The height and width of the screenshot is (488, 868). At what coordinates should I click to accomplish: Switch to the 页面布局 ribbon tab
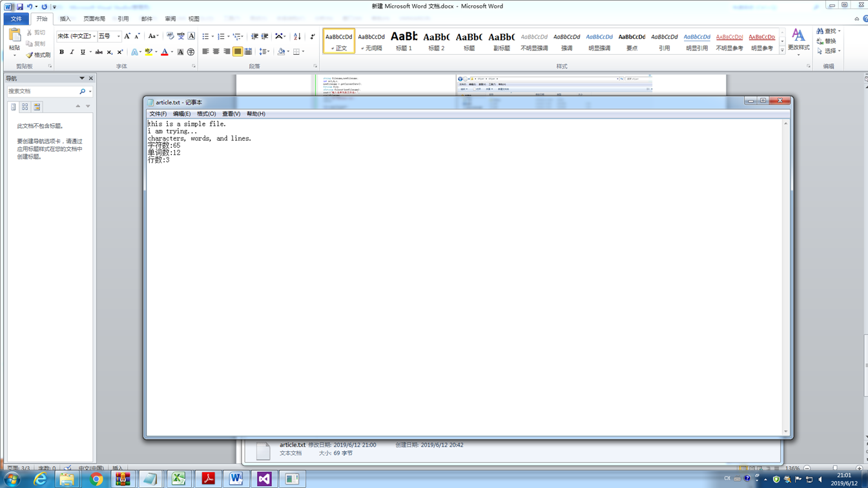tap(94, 19)
